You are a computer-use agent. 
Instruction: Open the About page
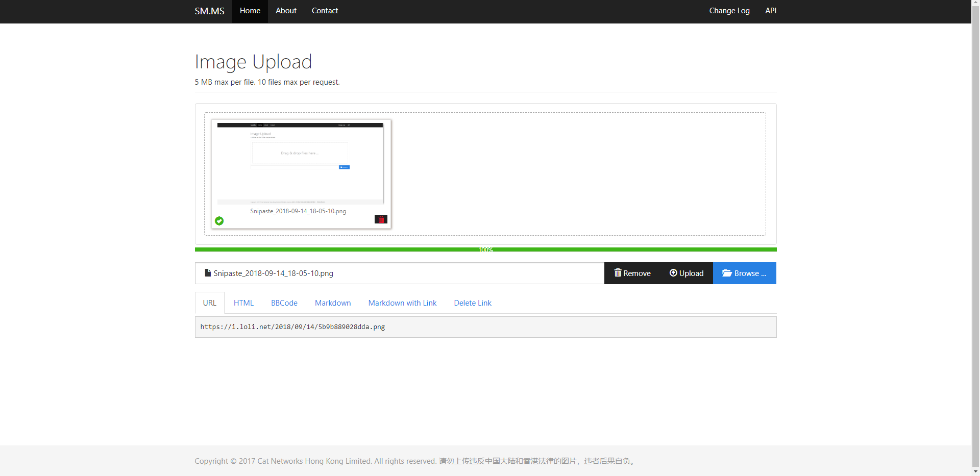286,11
